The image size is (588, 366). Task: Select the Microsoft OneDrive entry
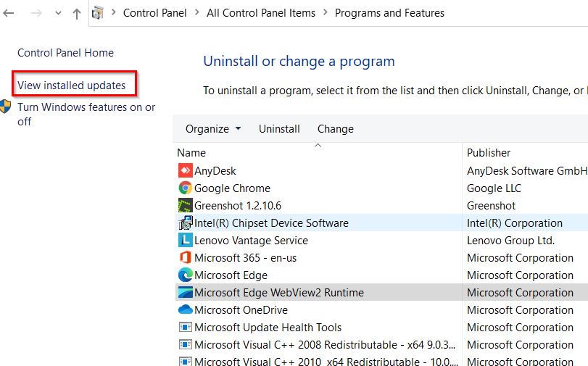[x=241, y=309]
